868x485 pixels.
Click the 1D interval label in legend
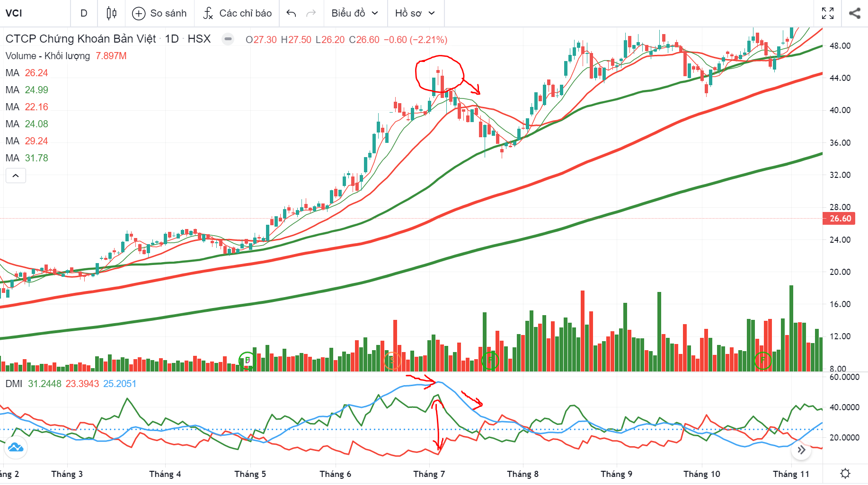[x=172, y=39]
